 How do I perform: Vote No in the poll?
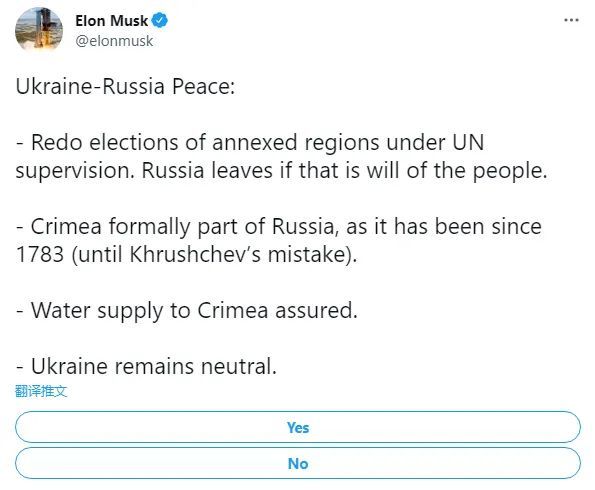click(x=298, y=463)
